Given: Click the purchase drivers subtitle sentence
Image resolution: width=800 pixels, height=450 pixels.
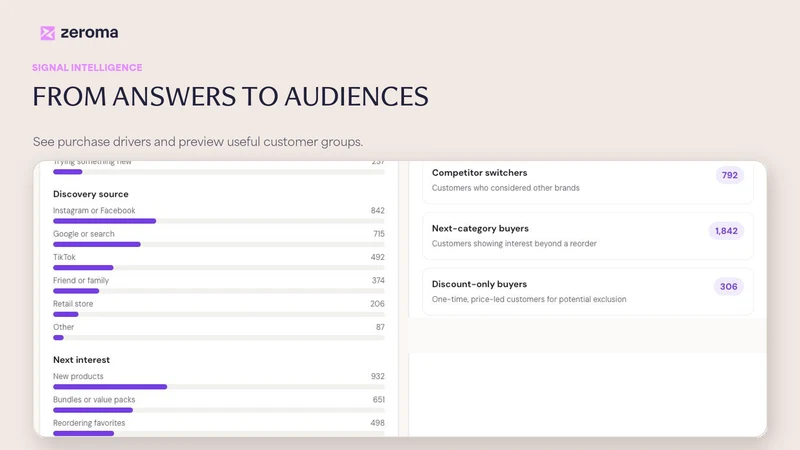Looking at the screenshot, I should [198, 141].
